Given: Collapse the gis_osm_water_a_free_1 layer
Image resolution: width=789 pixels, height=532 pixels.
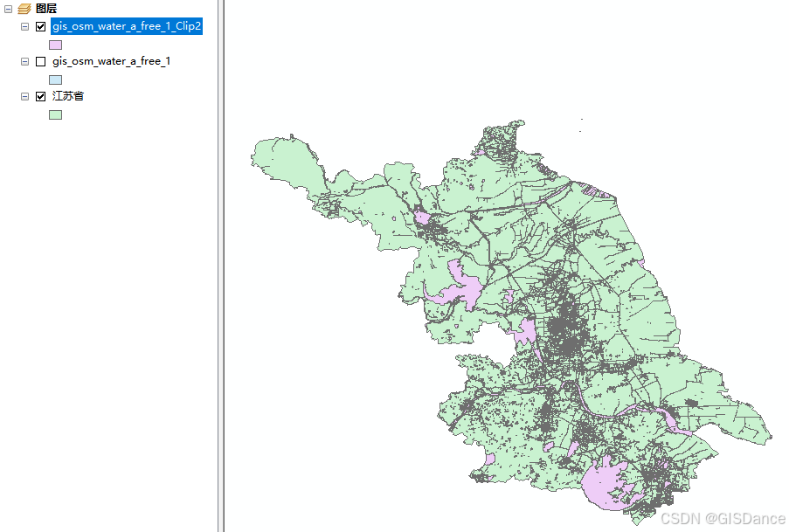Looking at the screenshot, I should (24, 61).
